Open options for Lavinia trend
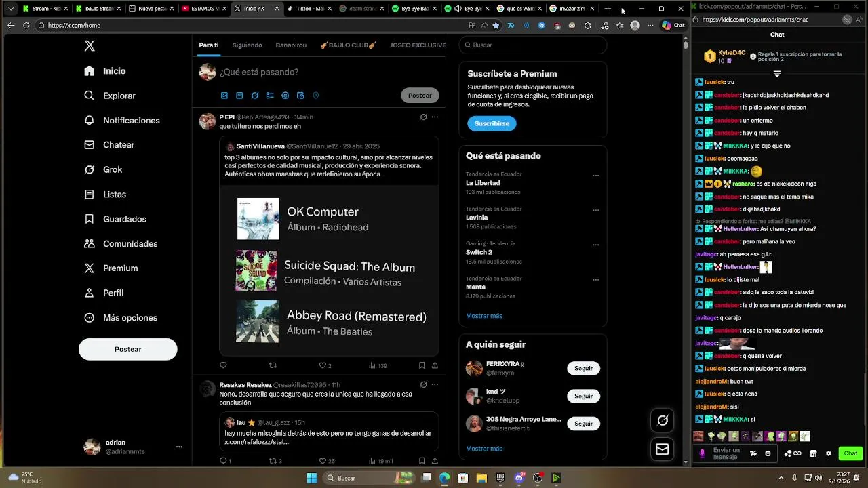 pyautogui.click(x=596, y=210)
